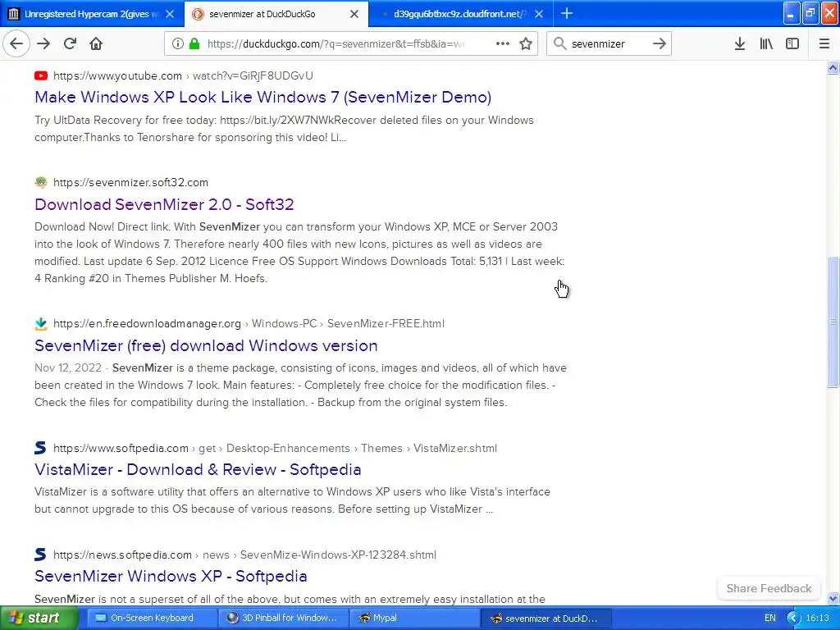Viewport: 840px width, 630px height.
Task: Click the green padlock security icon
Action: tap(194, 43)
